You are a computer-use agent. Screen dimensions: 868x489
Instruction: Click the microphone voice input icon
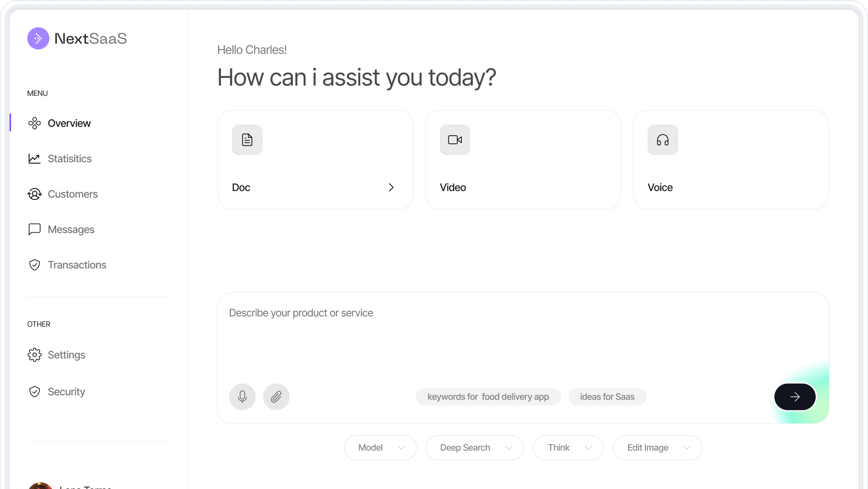(242, 397)
